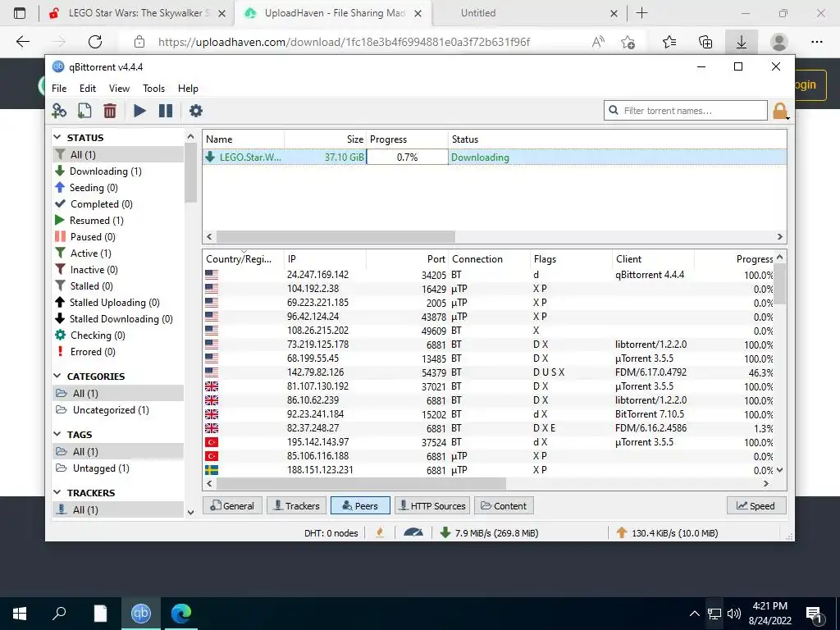Click the peers list horizontal scrollbar thumb
The height and width of the screenshot is (630, 840).
[x=361, y=484]
